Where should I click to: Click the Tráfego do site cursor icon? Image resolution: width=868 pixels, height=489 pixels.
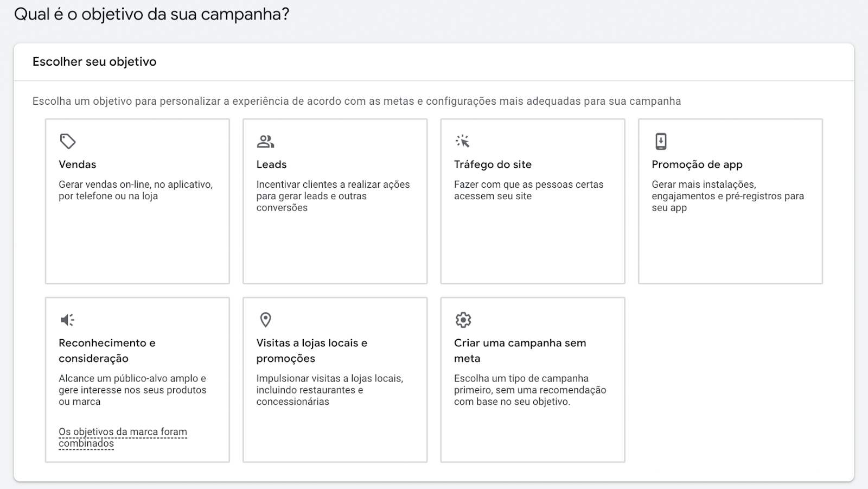[x=463, y=142]
